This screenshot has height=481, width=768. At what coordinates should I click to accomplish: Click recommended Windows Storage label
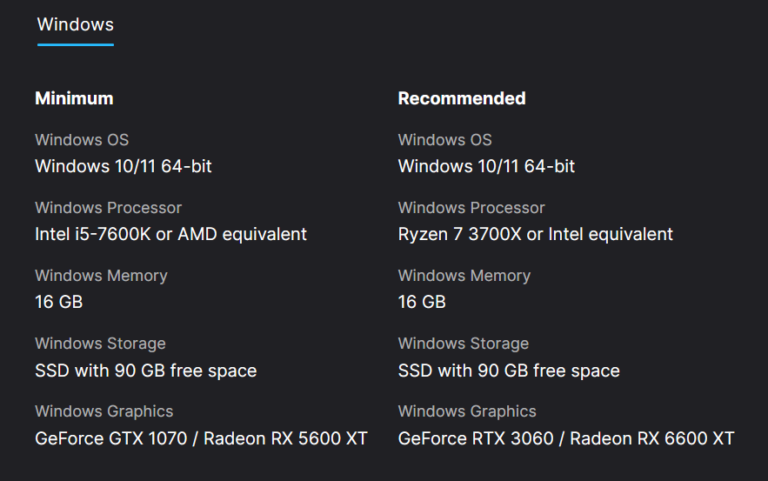point(463,343)
